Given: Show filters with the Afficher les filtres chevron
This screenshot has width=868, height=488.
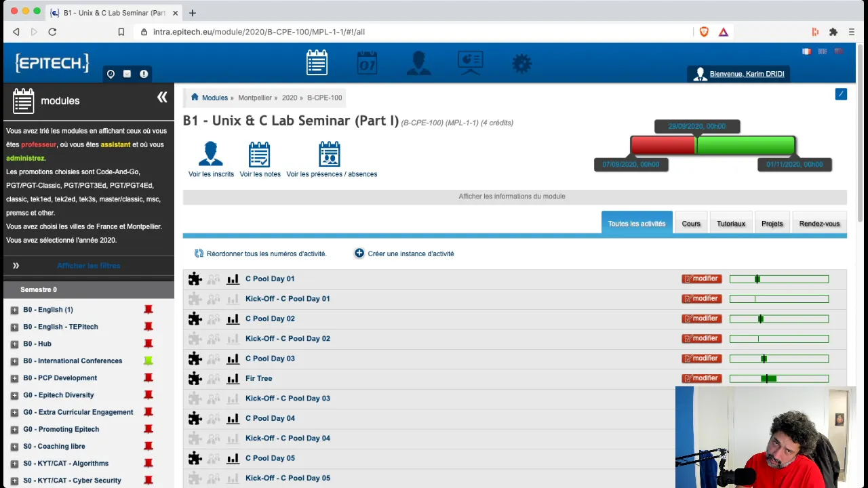Looking at the screenshot, I should (x=16, y=266).
